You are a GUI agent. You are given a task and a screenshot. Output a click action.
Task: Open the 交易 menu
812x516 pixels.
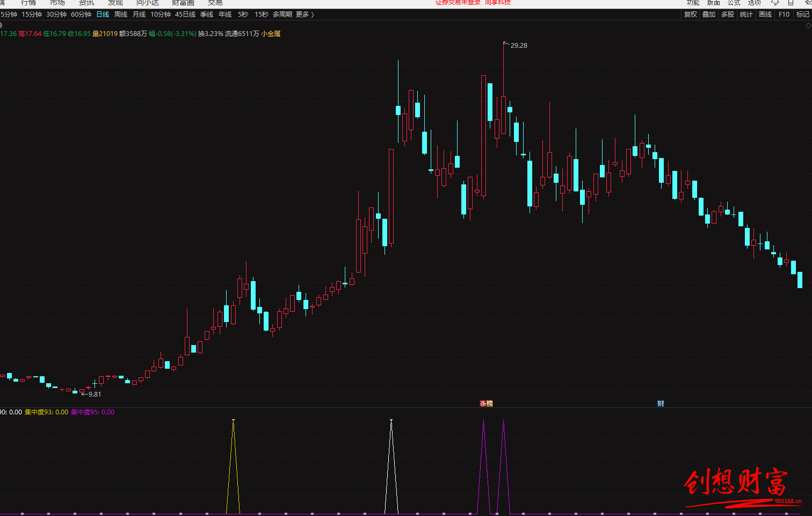pyautogui.click(x=215, y=3)
